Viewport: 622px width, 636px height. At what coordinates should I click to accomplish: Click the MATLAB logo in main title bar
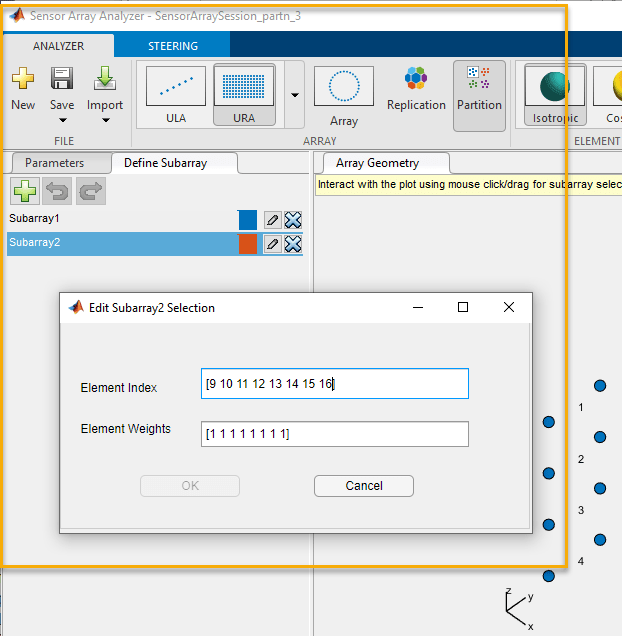pos(17,16)
